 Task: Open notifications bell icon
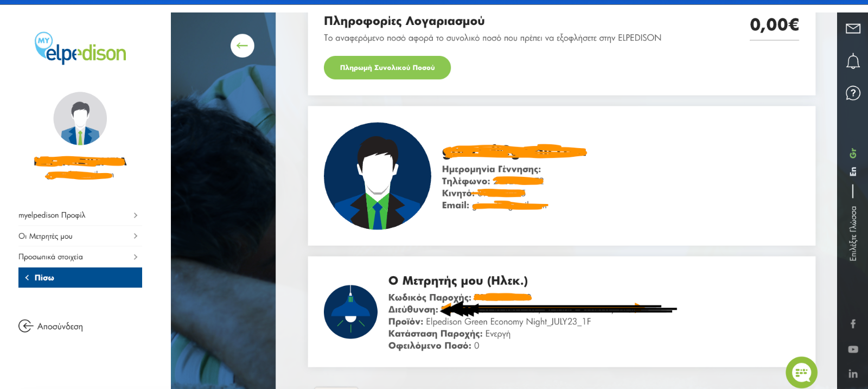tap(853, 61)
